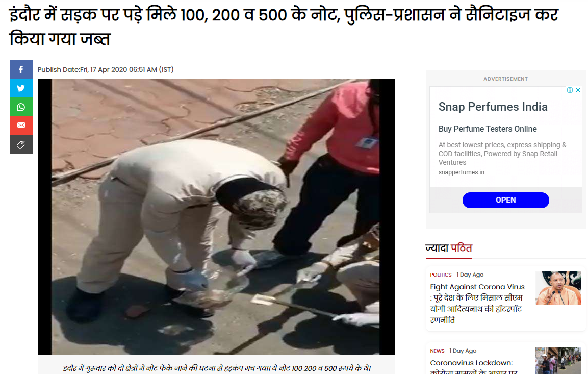588x374 pixels.
Task: Close the Snap Perfumes advertisement
Action: coord(578,90)
